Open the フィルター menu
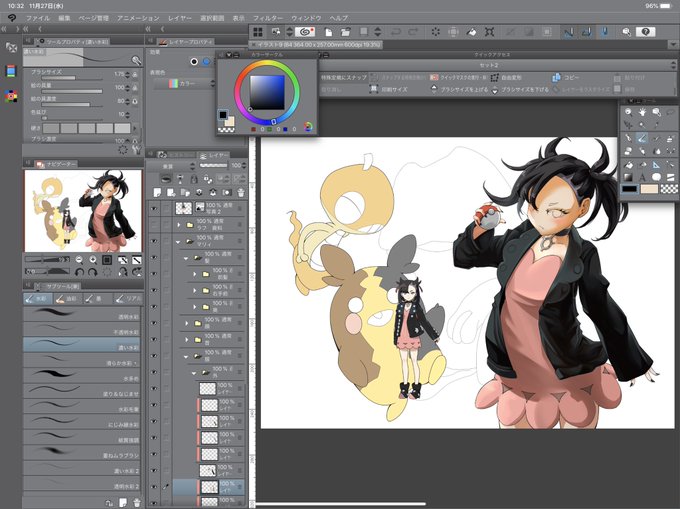 pyautogui.click(x=268, y=18)
